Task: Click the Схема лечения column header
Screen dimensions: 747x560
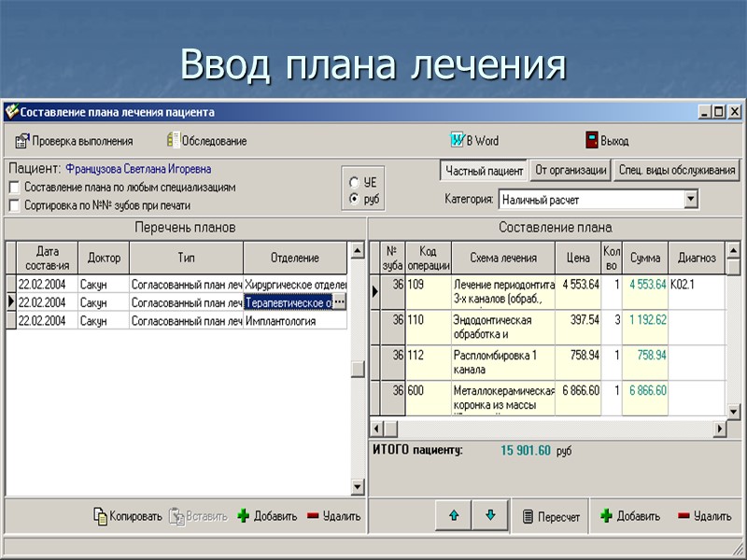Action: tap(503, 258)
